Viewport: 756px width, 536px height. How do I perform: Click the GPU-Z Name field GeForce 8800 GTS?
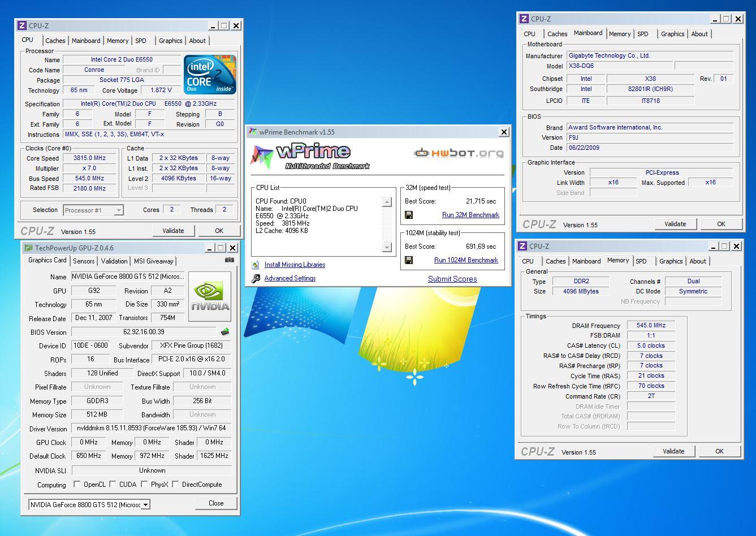(128, 276)
